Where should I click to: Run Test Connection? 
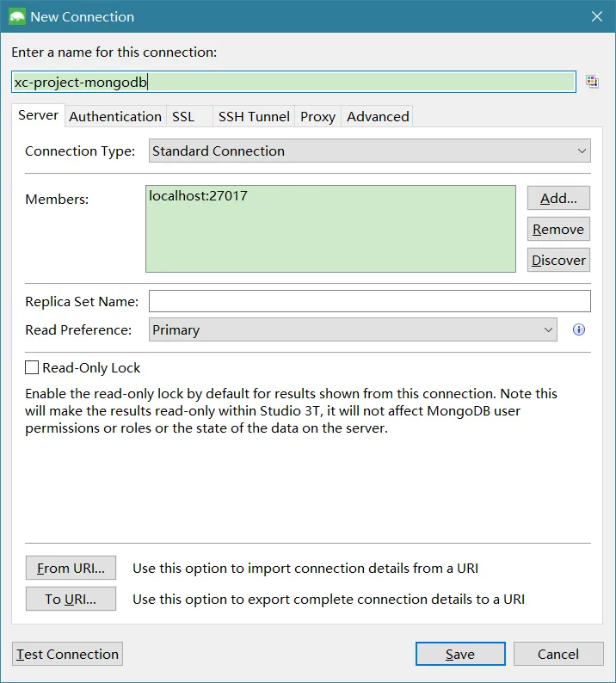point(67,654)
